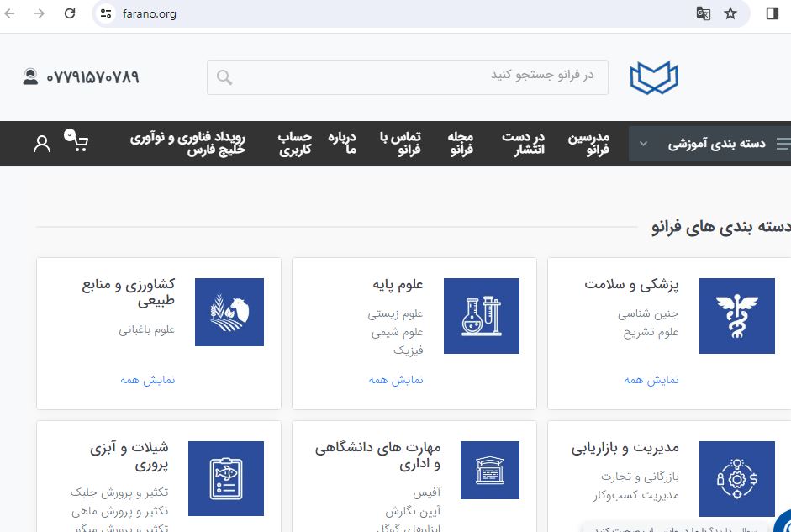Open the shopping cart icon
Viewport: 791px width, 532px height.
(77, 141)
